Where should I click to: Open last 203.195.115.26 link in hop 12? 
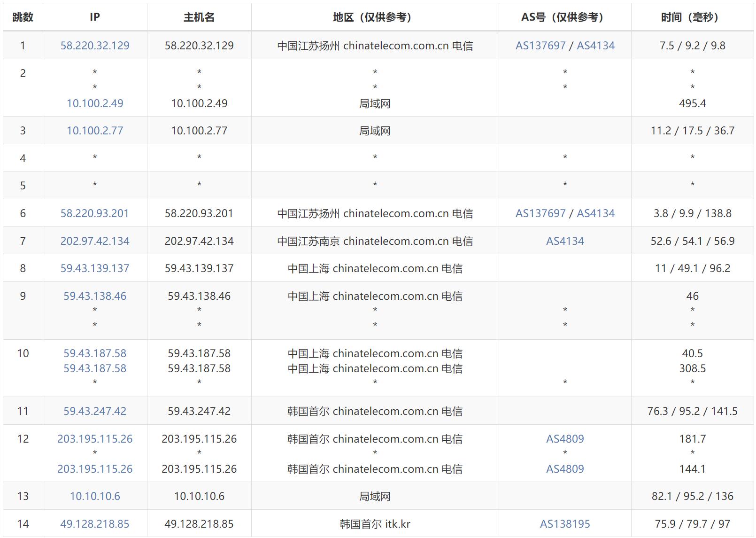coord(95,469)
